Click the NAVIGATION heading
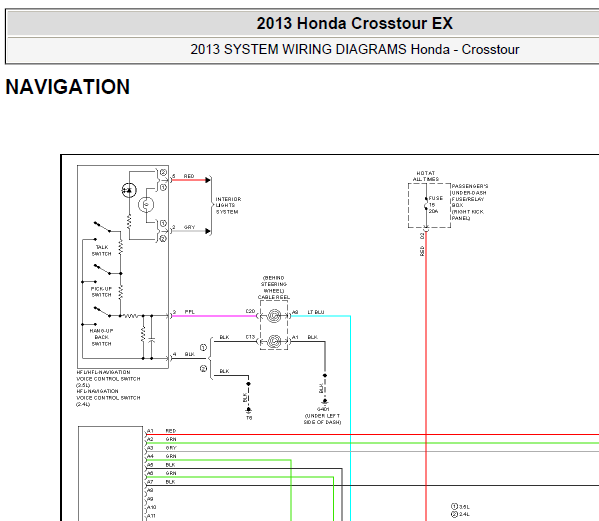The height and width of the screenshot is (521, 599). [68, 87]
